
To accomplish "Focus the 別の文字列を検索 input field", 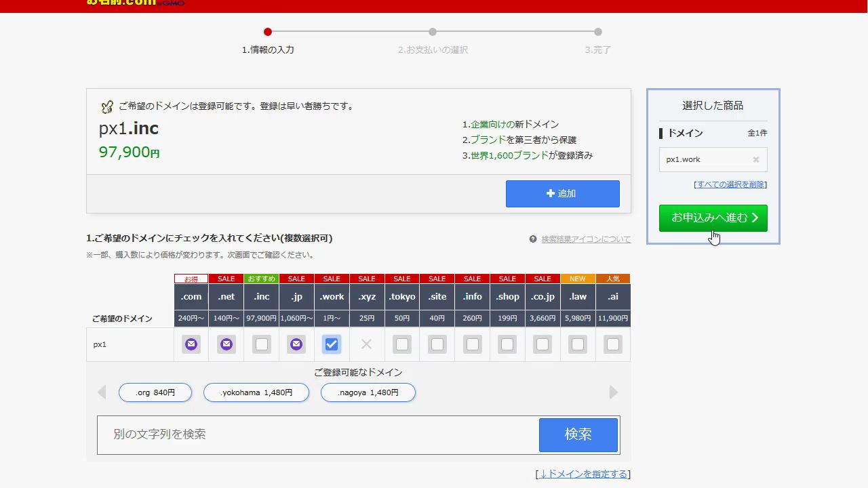I will (319, 434).
